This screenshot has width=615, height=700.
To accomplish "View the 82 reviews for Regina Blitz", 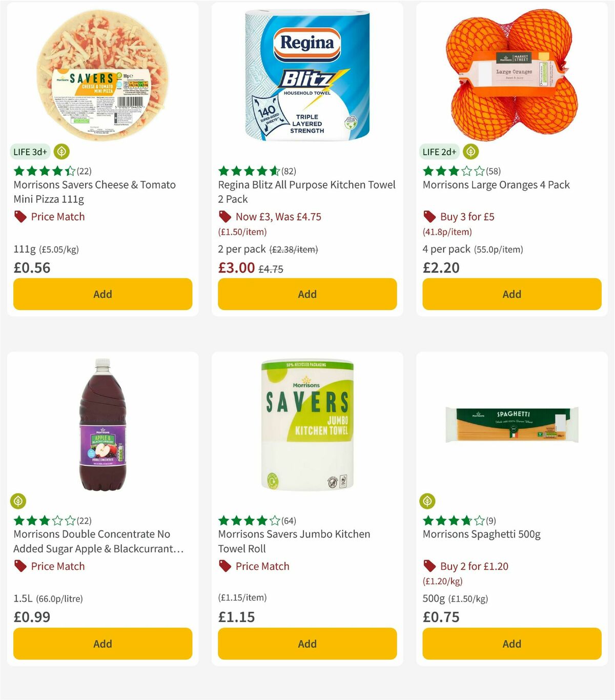I will 289,171.
